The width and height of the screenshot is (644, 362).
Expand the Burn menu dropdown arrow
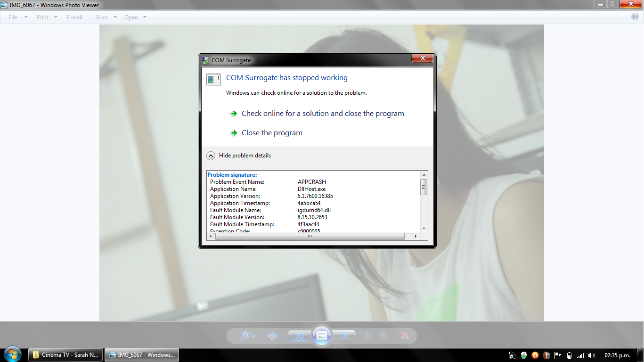coord(115,17)
